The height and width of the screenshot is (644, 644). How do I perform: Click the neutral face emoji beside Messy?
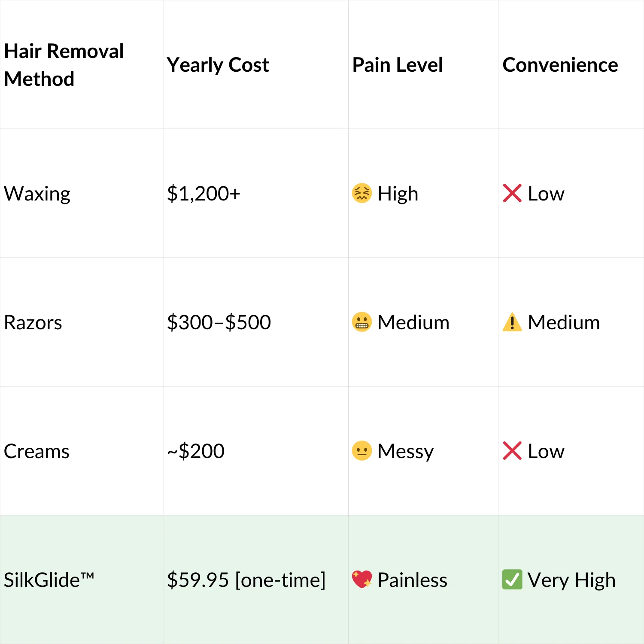[362, 451]
